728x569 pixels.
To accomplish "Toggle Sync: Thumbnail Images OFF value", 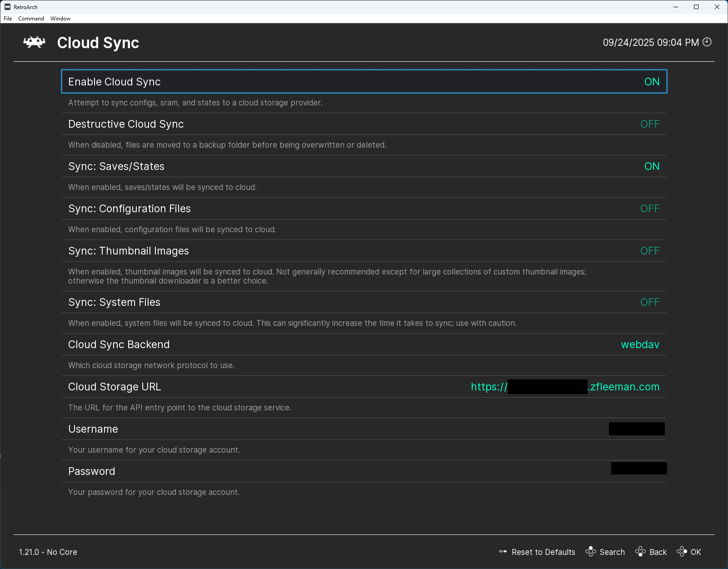I will pos(650,251).
